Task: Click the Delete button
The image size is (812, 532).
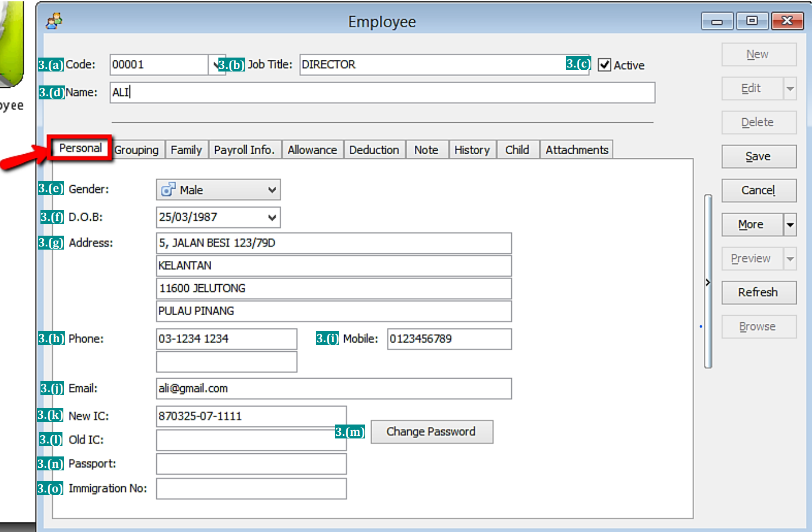Action: pos(759,122)
